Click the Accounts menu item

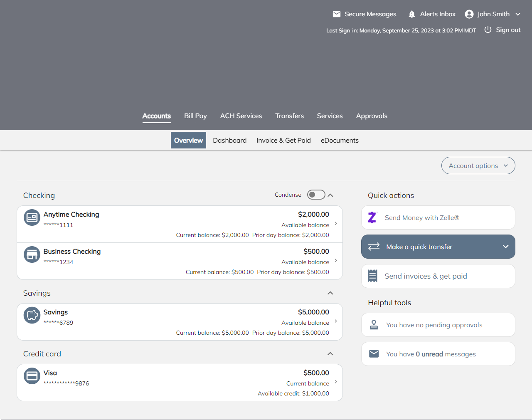point(157,116)
